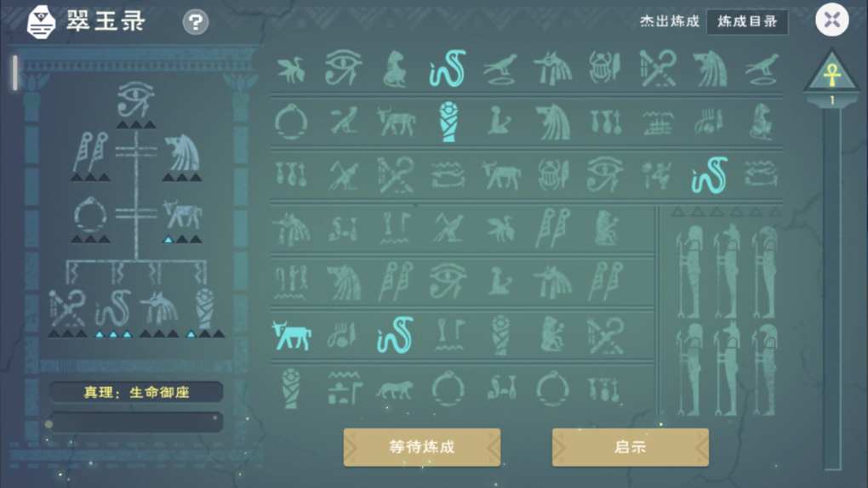The height and width of the screenshot is (488, 868).
Task: Choose the bull glyph in the formula tree
Action: 182,215
